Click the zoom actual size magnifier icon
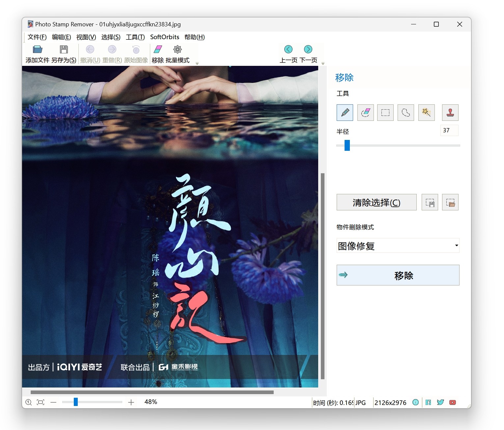Screen dimensions: 504x430 point(29,402)
